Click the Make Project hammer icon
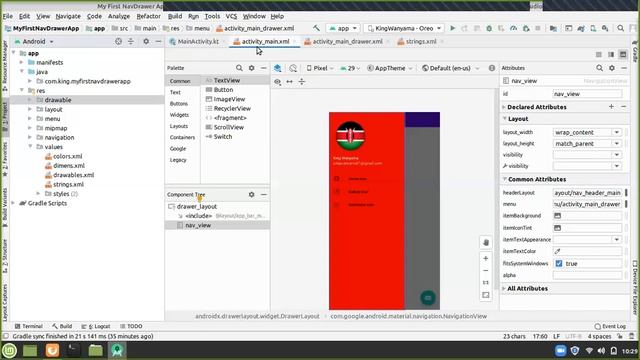640x360 pixels. coord(316,28)
